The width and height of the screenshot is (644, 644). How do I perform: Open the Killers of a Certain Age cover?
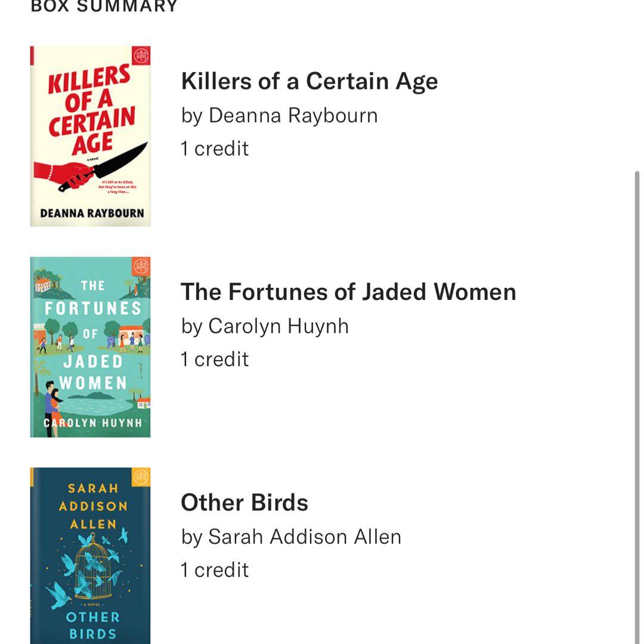point(90,136)
